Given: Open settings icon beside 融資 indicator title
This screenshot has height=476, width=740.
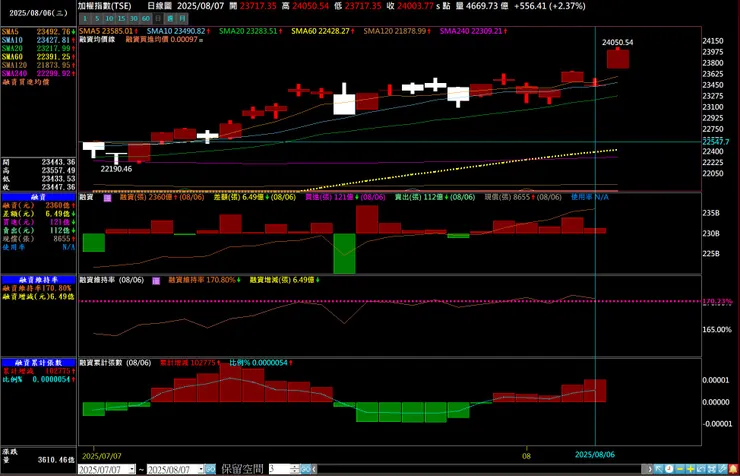Looking at the screenshot, I should 108,198.
